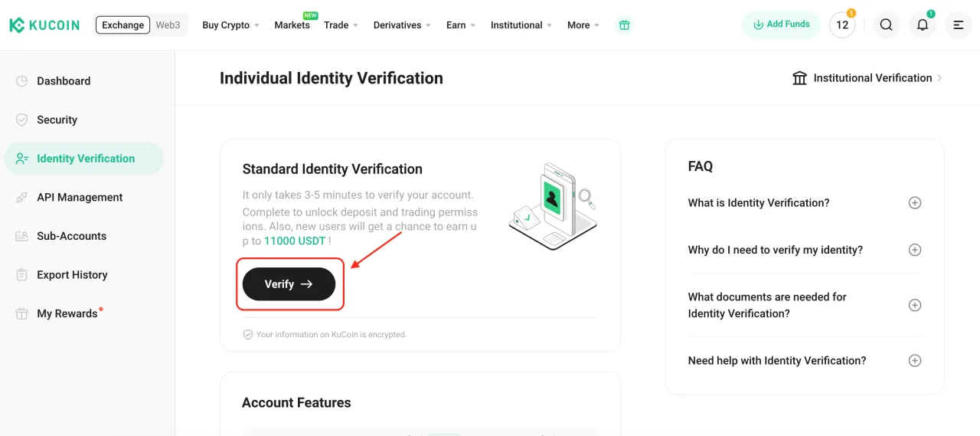Open Markets in the top navigation

[x=292, y=25]
